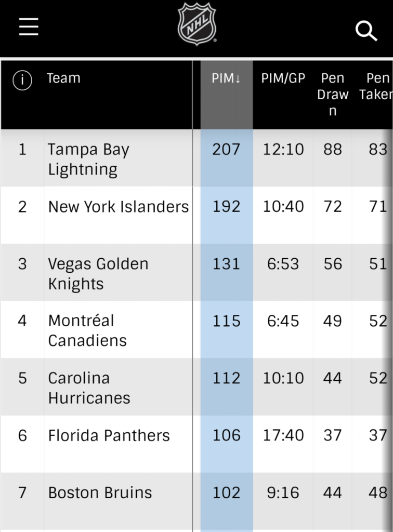This screenshot has height=532, width=393.
Task: Select Vegas Golden Knights team
Action: [98, 273]
